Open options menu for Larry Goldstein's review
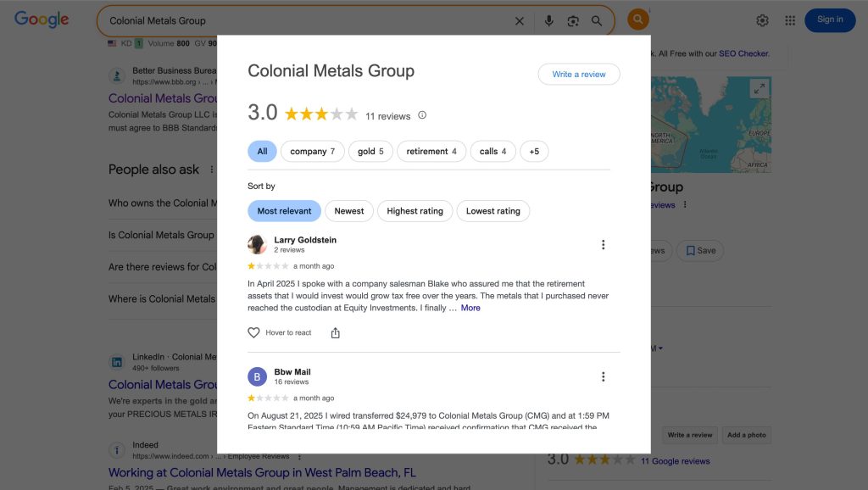Screen dimensions: 868x490 603,245
